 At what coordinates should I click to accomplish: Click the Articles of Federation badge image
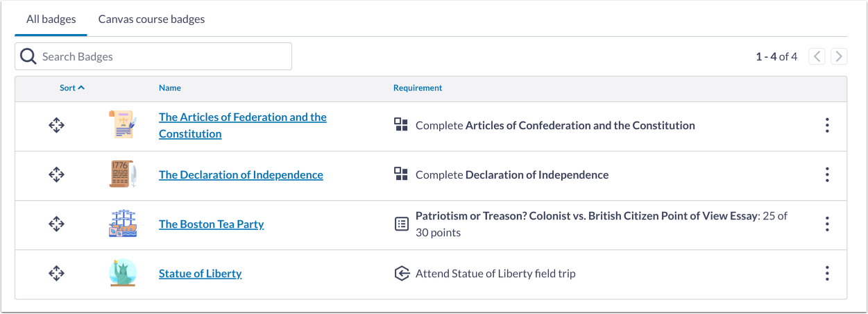(x=123, y=126)
